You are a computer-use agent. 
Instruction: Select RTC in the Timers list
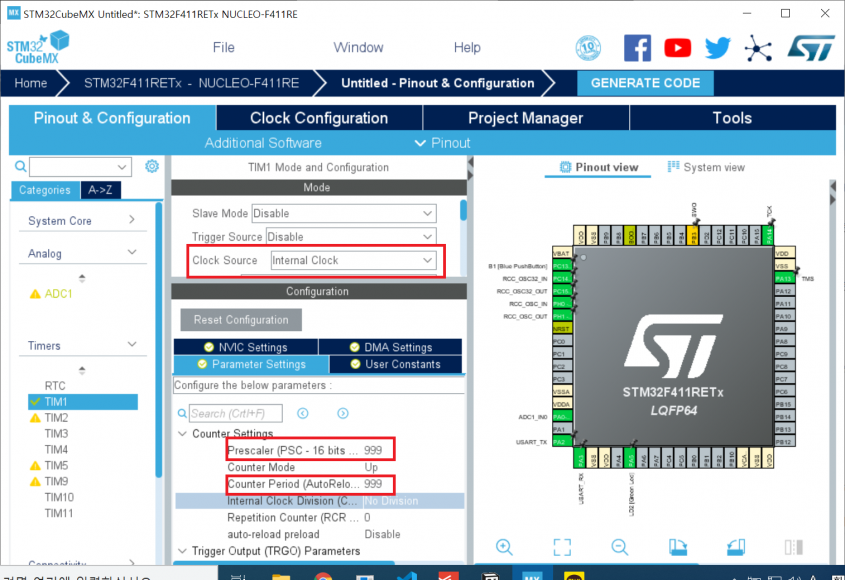(55, 386)
